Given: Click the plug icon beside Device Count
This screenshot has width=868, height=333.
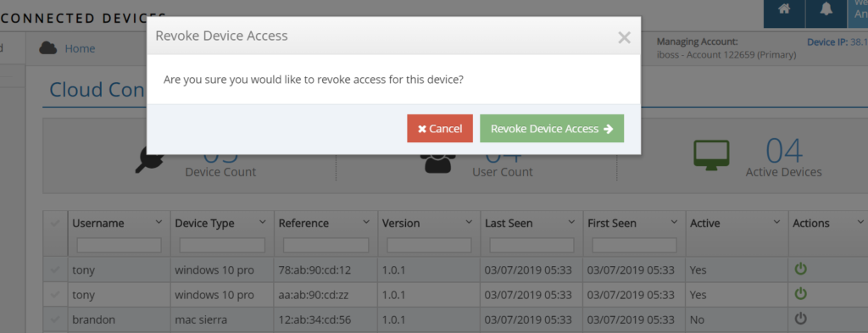Looking at the screenshot, I should 148,160.
